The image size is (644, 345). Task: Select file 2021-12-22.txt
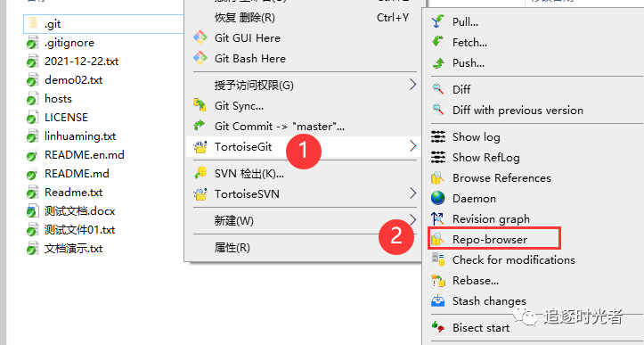click(x=81, y=62)
